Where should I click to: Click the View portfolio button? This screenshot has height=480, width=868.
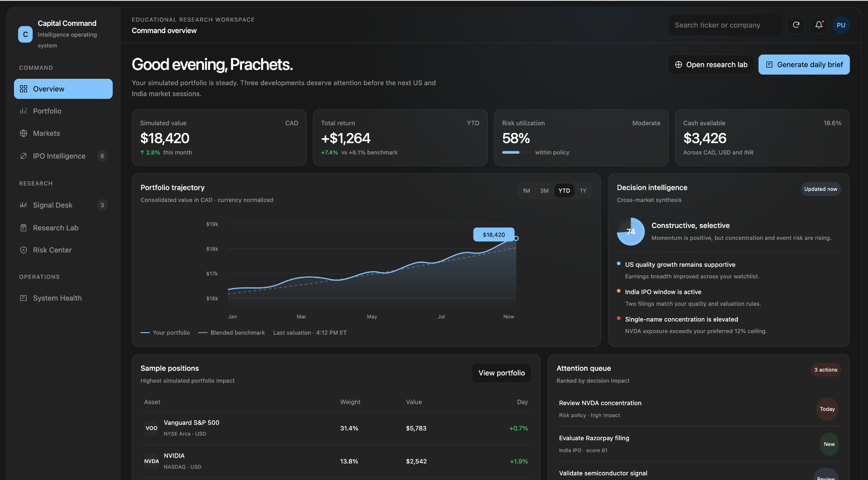[x=501, y=373]
